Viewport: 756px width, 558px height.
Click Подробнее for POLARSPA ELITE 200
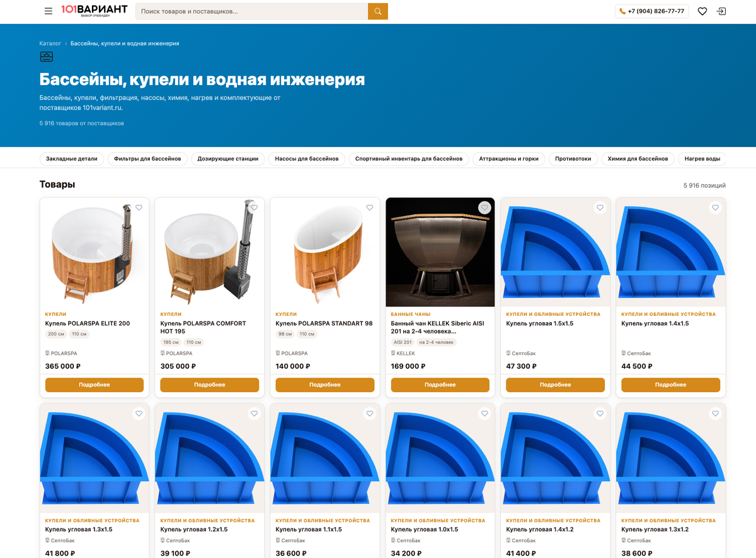point(94,385)
